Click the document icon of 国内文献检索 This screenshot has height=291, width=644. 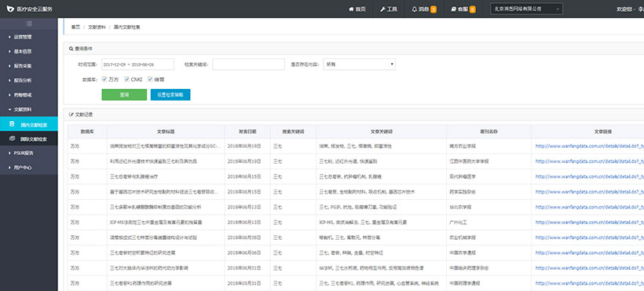pyautogui.click(x=12, y=124)
